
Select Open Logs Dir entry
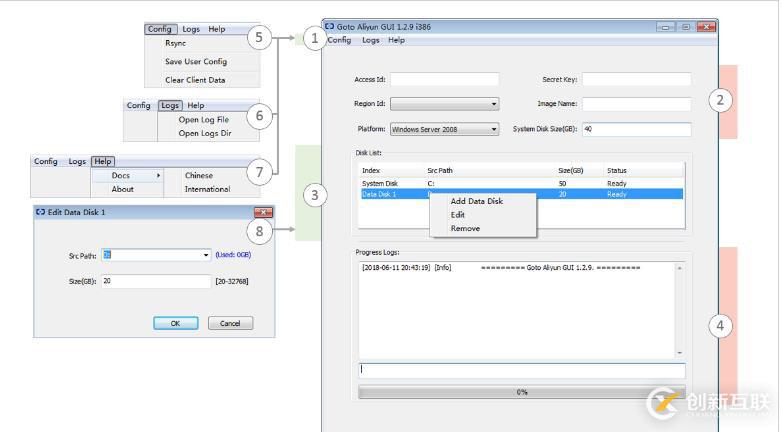(x=205, y=134)
